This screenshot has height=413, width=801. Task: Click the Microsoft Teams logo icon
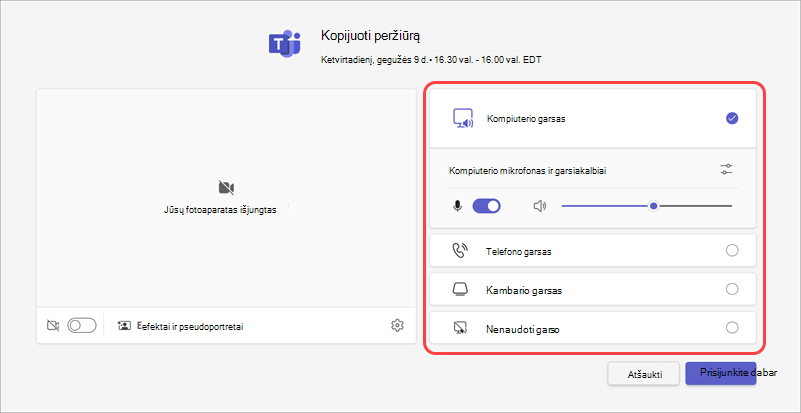(285, 43)
